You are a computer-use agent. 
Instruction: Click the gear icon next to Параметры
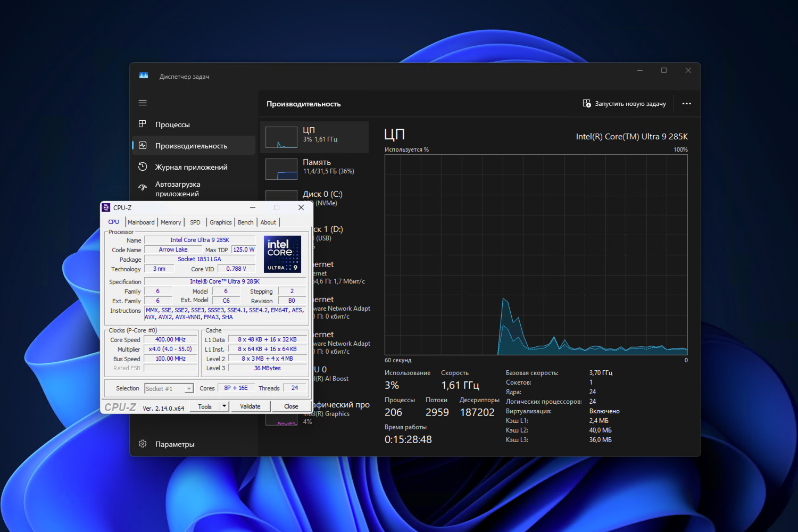click(143, 444)
